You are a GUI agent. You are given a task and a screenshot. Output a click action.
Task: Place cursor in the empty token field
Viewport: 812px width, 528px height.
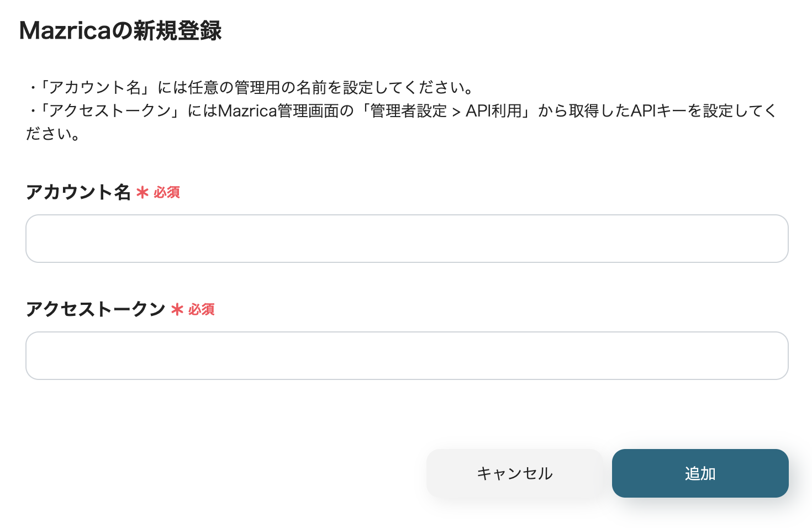tap(406, 356)
